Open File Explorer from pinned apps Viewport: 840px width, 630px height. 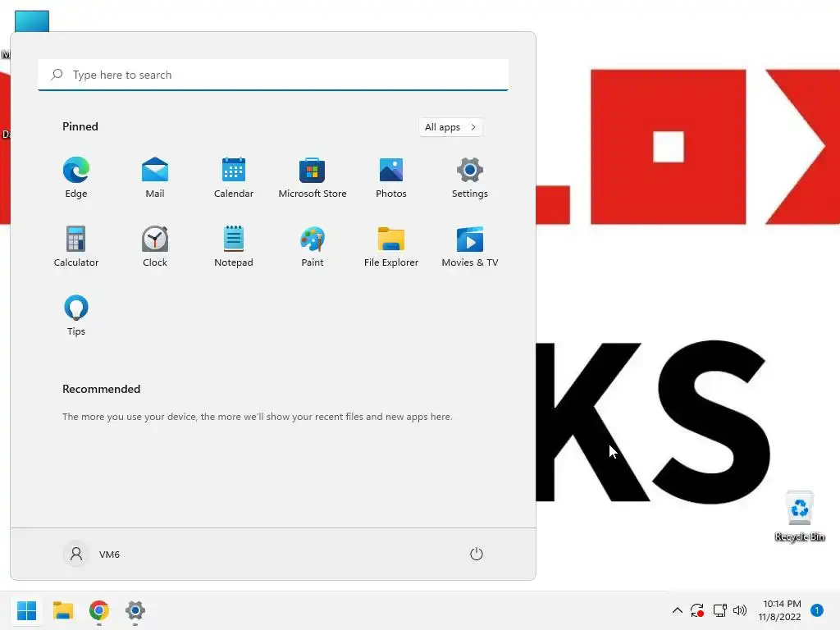391,246
